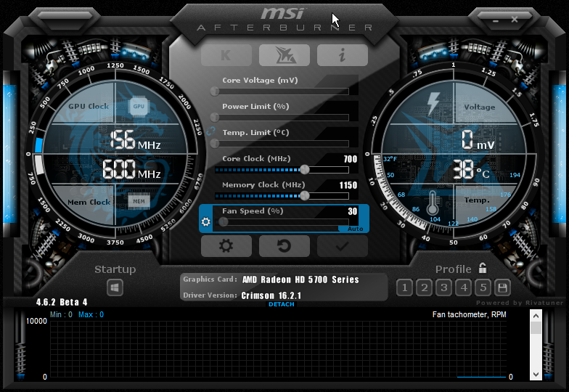Click the Min : 0 graph label

(x=61, y=314)
